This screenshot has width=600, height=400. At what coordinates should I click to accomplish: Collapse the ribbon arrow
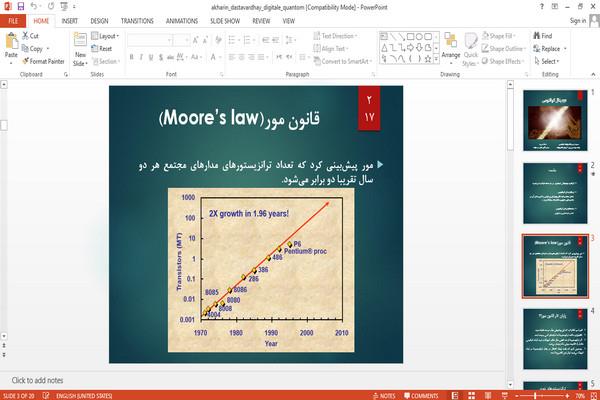tap(593, 74)
